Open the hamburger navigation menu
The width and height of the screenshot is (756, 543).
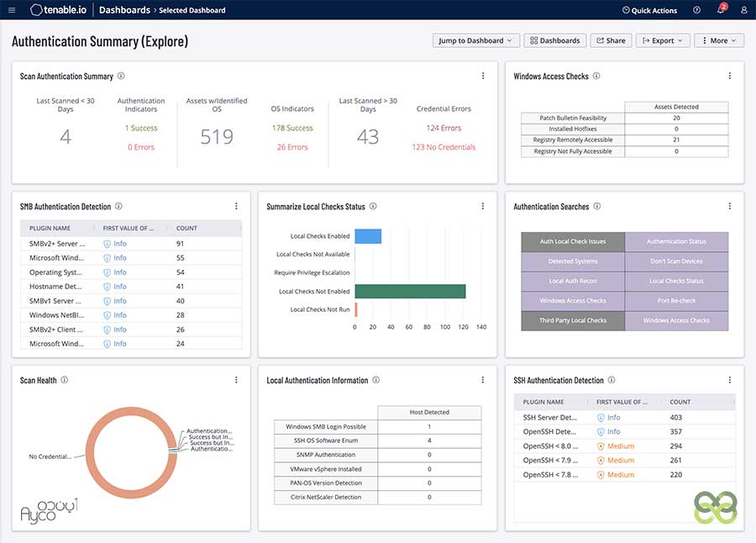click(x=12, y=10)
